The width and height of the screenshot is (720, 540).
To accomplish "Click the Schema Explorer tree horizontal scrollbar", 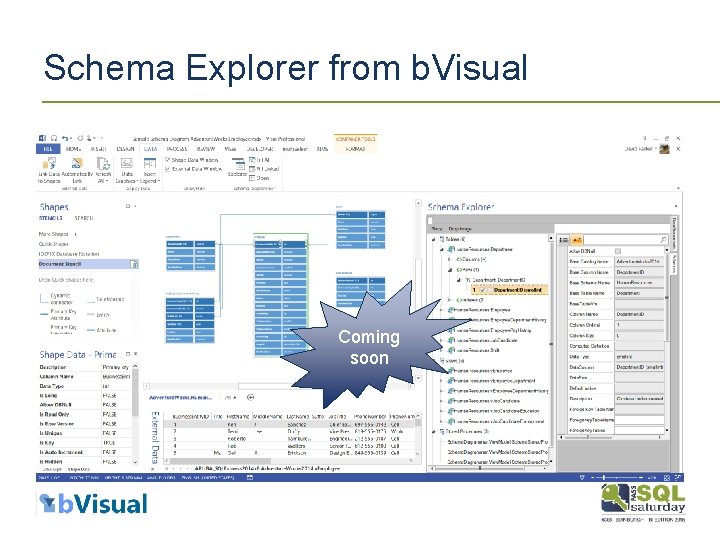I will [489, 468].
